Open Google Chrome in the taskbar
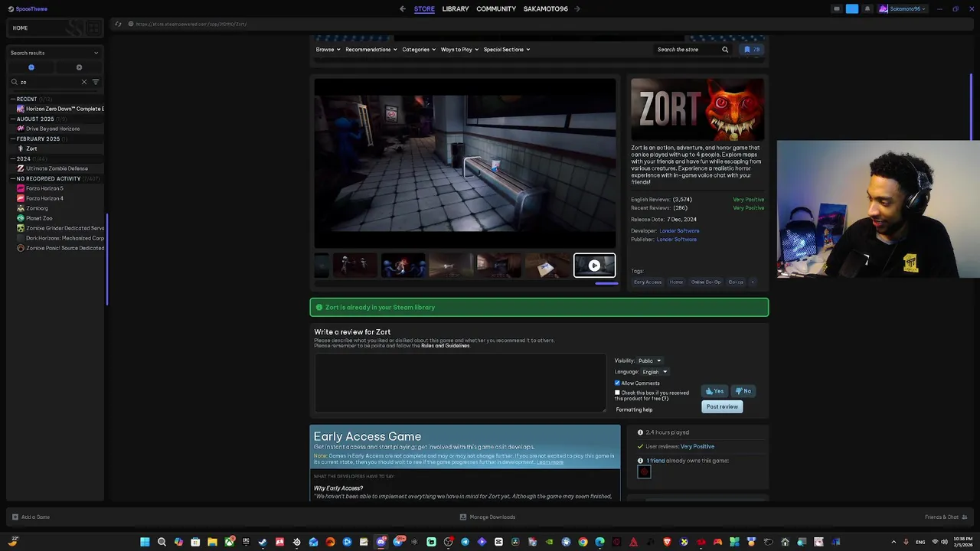980x551 pixels. 583,542
